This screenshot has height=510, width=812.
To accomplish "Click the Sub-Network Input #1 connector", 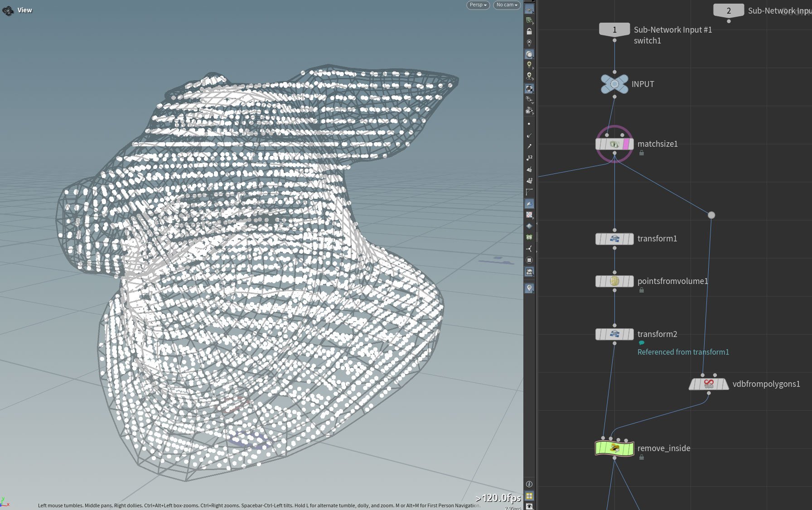I will point(614,30).
